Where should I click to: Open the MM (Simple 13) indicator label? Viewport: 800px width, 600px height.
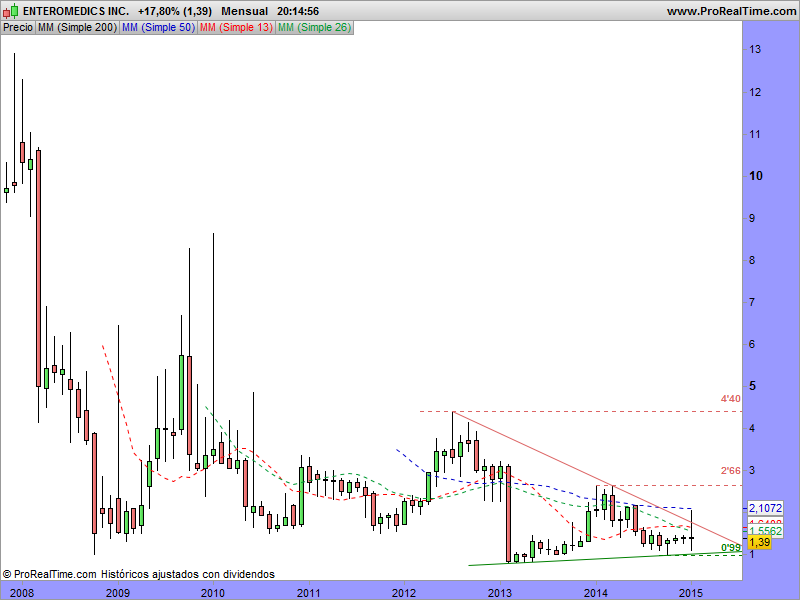click(236, 28)
